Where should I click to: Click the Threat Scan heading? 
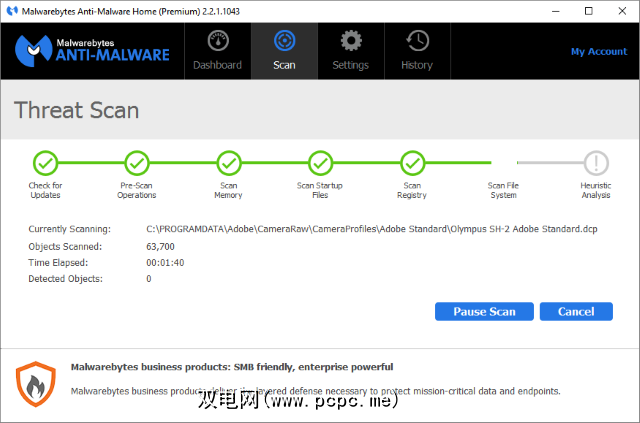tap(77, 110)
